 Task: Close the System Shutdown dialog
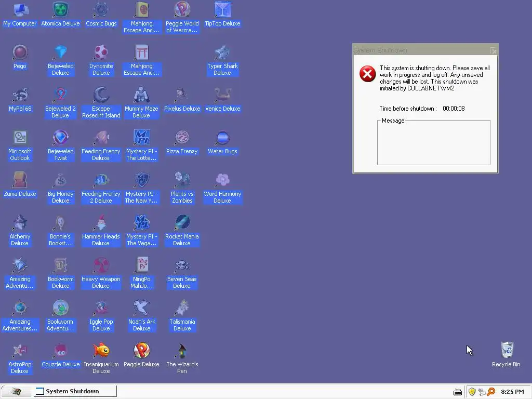(x=494, y=51)
